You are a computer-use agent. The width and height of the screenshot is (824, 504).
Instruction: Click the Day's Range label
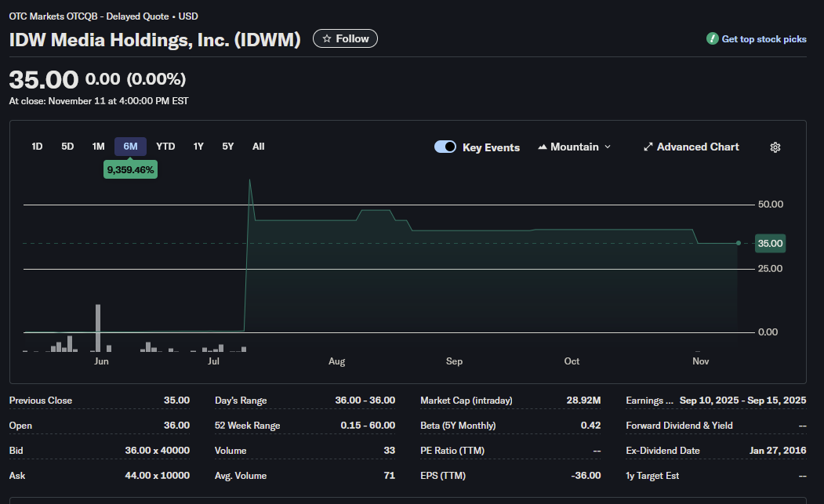click(241, 401)
